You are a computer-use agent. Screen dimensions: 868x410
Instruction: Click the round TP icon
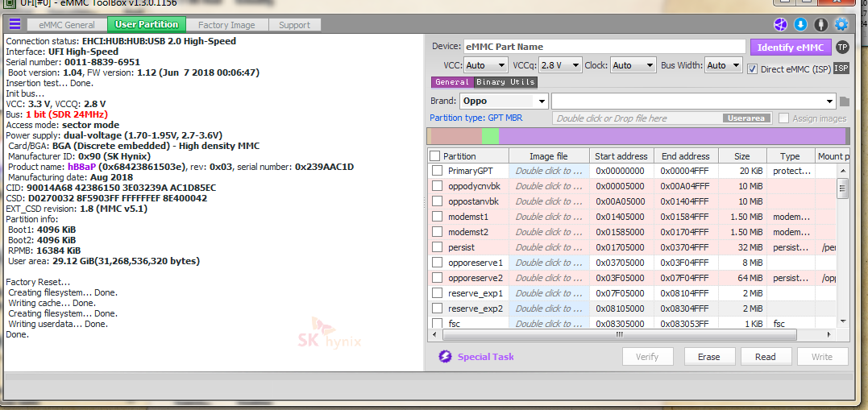click(x=842, y=47)
